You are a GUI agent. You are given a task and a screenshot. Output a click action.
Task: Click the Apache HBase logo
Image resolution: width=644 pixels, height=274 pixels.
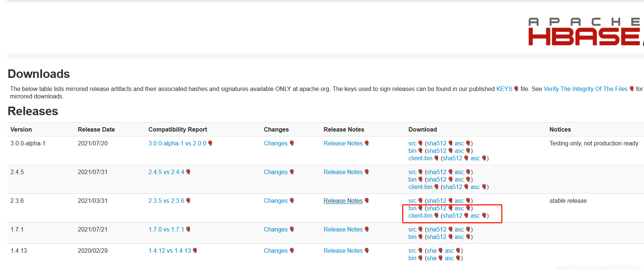586,32
